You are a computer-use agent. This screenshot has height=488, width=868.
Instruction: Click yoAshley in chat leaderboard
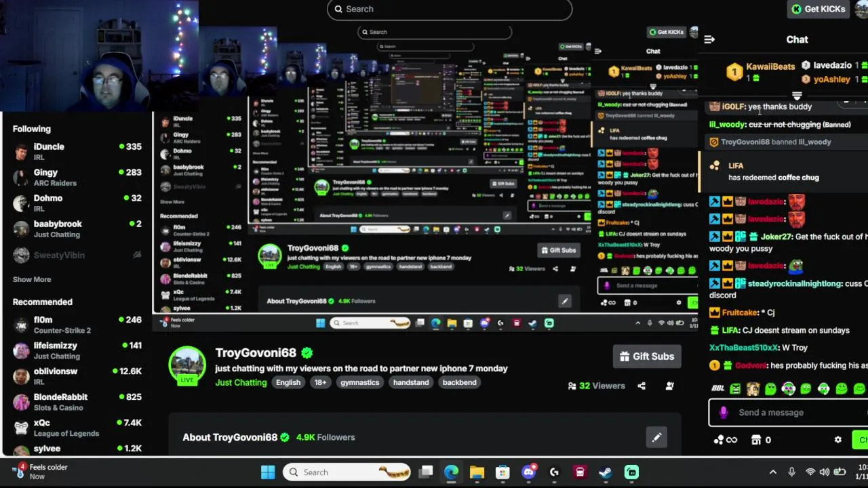(x=831, y=79)
